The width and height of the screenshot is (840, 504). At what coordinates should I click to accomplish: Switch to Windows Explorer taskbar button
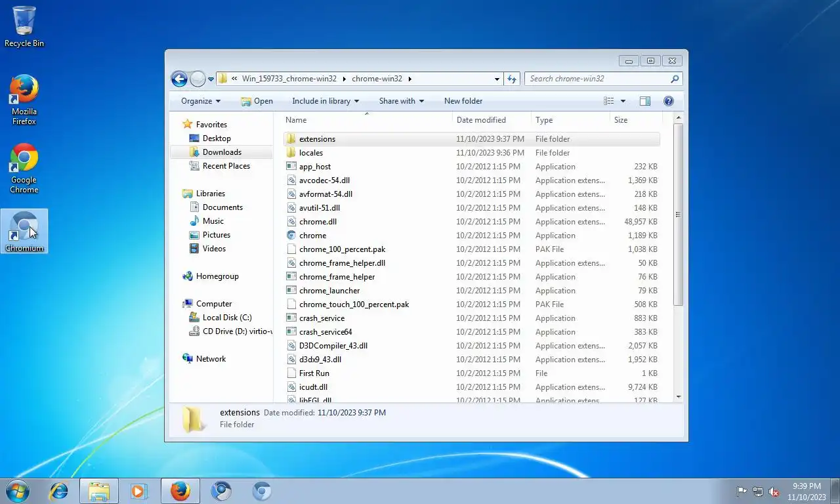(x=99, y=491)
